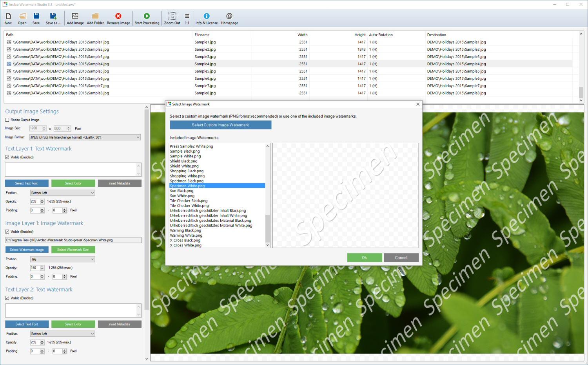Select Sample White.png in watermark list

pos(185,156)
